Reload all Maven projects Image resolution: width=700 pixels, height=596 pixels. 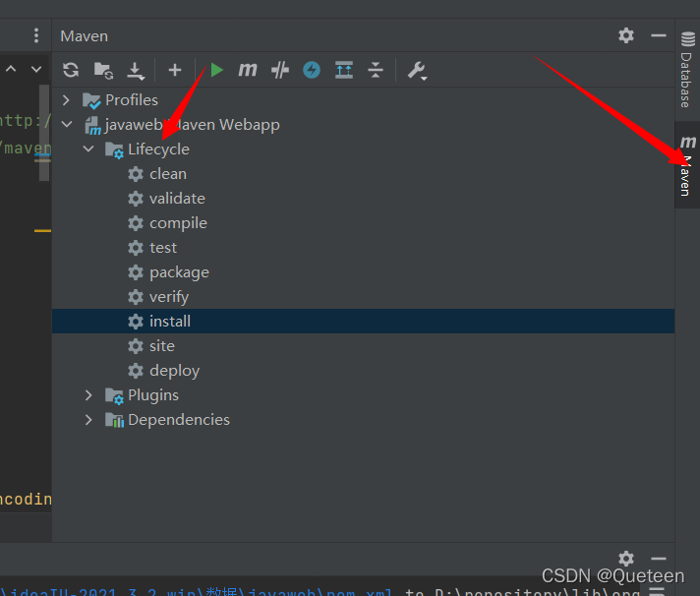coord(71,70)
